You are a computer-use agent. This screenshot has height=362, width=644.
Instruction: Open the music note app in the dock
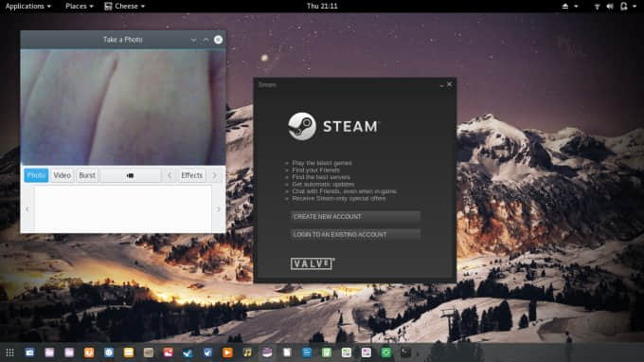point(247,353)
